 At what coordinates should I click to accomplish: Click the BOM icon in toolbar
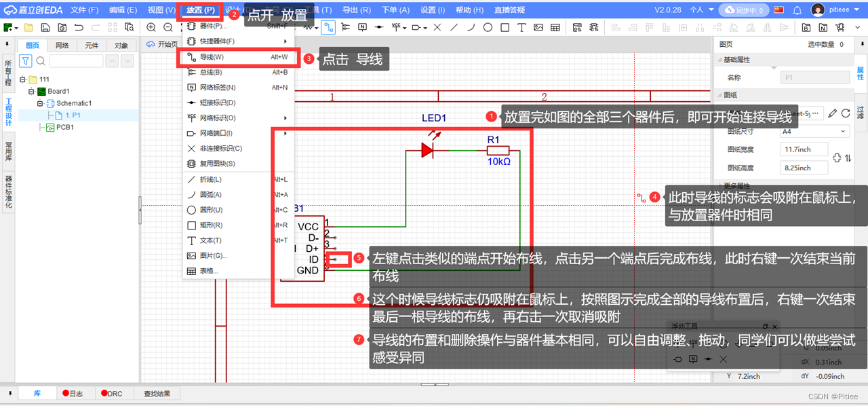pos(806,27)
